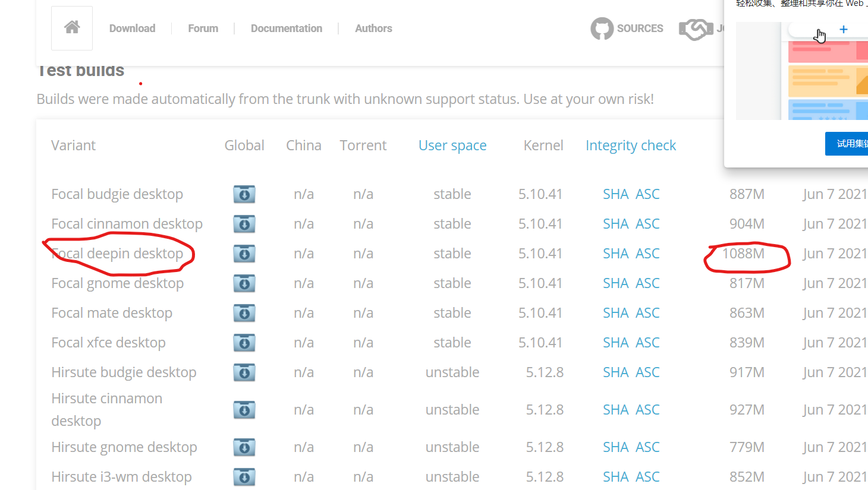Click the Torrent column header
Image resolution: width=868 pixels, height=490 pixels.
coord(363,146)
